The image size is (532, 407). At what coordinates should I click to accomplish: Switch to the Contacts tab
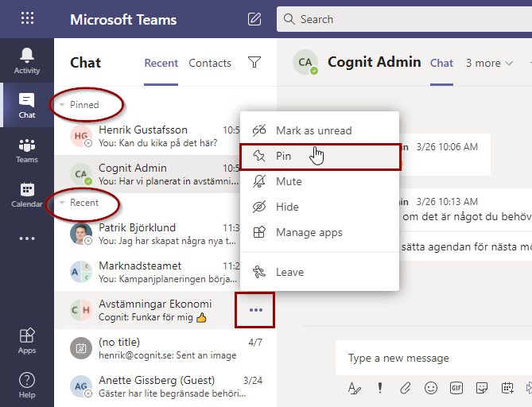[210, 63]
